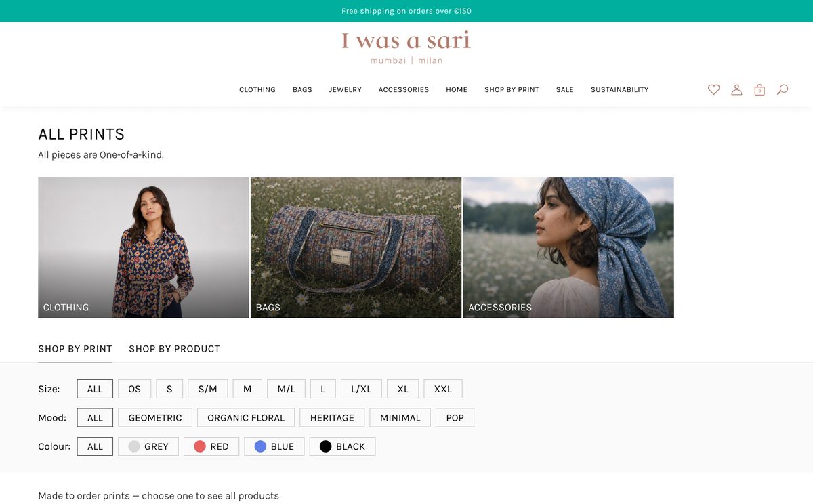Go to the I was a sari homepage logo
This screenshot has height=504, width=813.
point(406,47)
